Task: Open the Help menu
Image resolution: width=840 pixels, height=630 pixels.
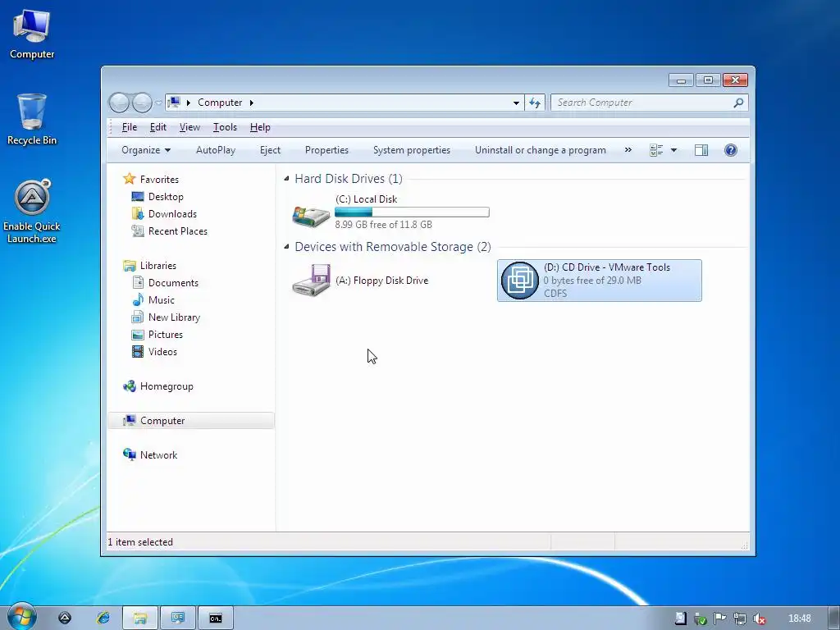Action: coord(260,127)
